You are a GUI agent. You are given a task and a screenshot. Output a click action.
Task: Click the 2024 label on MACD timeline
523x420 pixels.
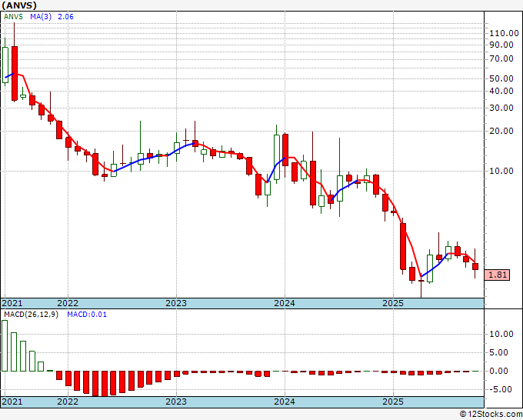click(x=285, y=402)
